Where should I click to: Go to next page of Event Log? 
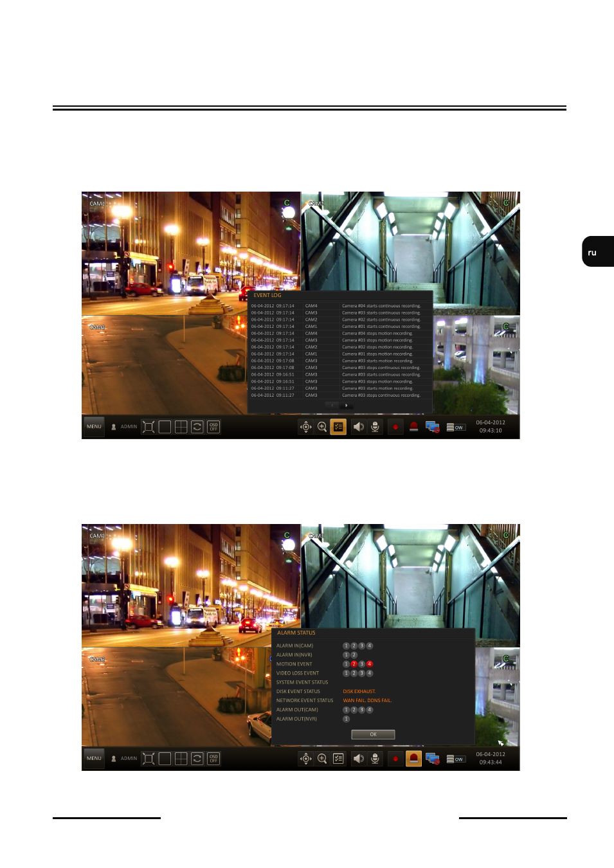coord(347,405)
